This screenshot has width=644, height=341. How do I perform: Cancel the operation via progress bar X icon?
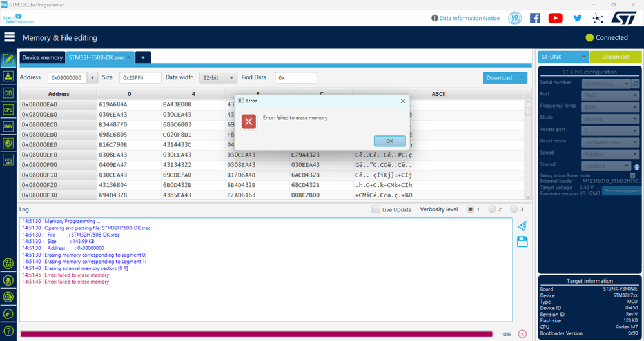click(x=522, y=334)
